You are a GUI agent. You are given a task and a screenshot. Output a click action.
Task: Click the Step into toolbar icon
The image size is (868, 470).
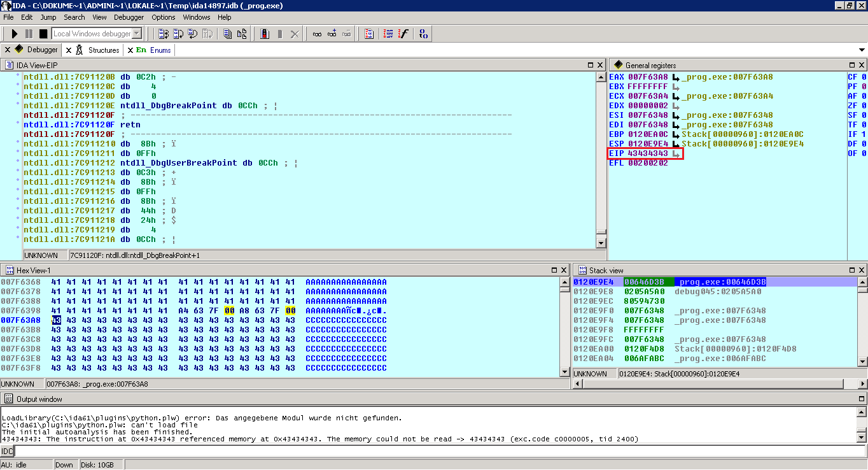pos(164,34)
